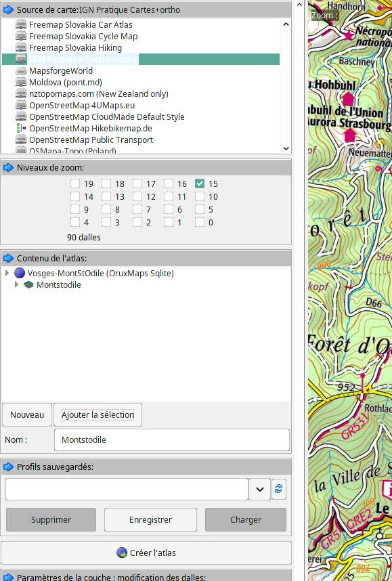Enable zoom level 12 checkbox

(137, 197)
